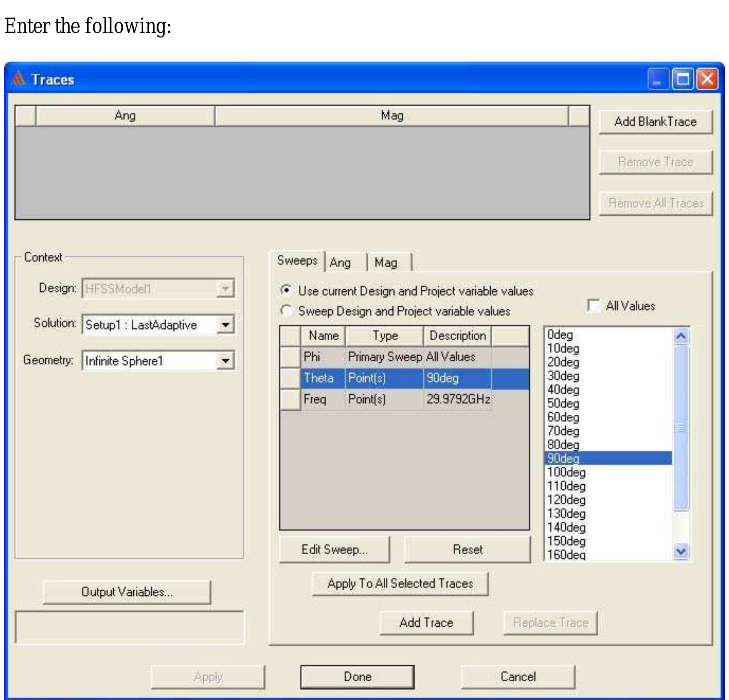
Task: Click the Edit Sweep... button
Action: tap(335, 549)
